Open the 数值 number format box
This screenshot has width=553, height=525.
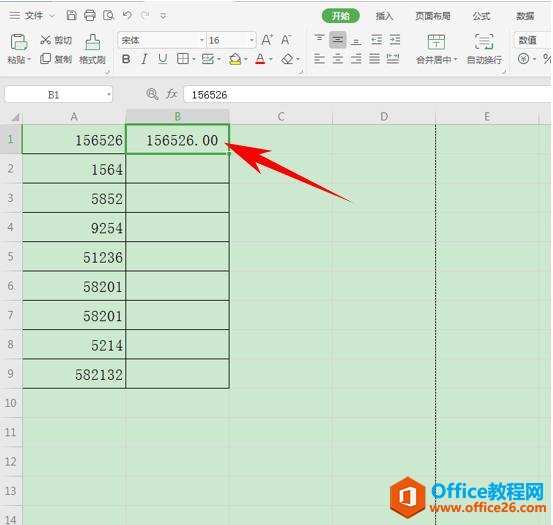[x=533, y=40]
